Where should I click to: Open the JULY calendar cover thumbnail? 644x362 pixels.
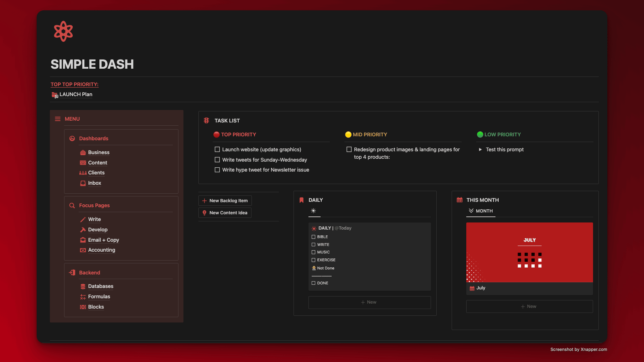[529, 252]
